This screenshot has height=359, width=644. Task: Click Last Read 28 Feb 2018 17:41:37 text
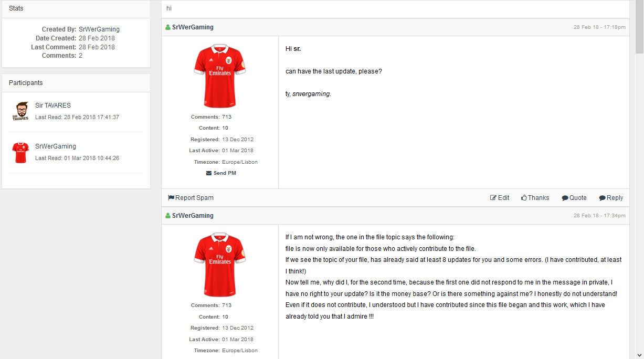[77, 118]
